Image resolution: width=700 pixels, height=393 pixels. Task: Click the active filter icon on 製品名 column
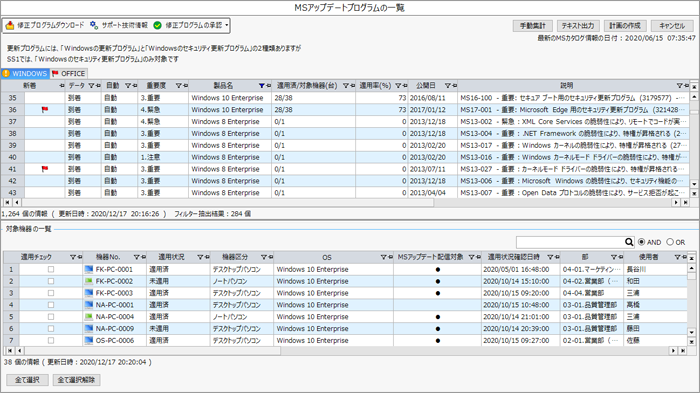(262, 85)
